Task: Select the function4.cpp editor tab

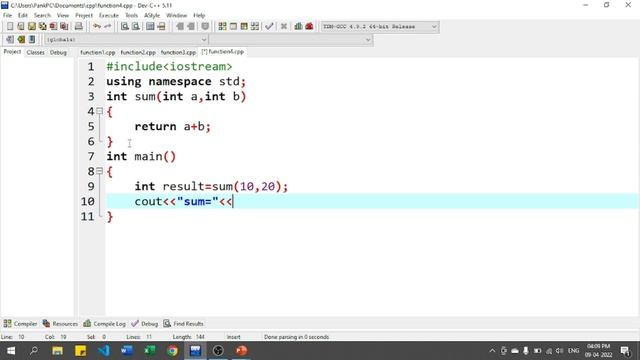Action: coord(223,52)
